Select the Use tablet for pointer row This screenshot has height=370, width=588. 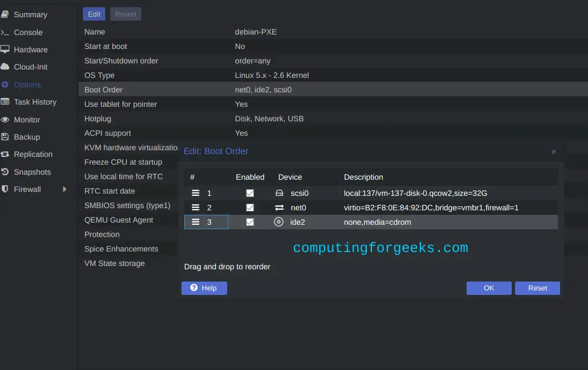click(x=333, y=104)
